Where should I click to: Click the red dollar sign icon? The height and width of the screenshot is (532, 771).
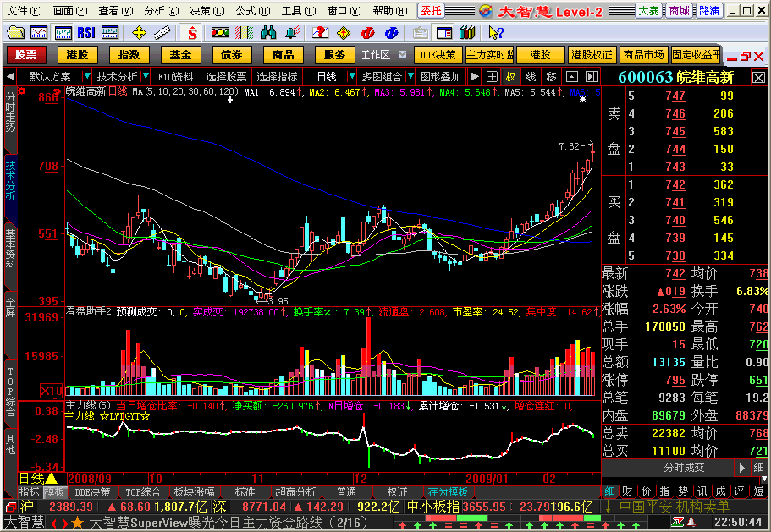192,33
